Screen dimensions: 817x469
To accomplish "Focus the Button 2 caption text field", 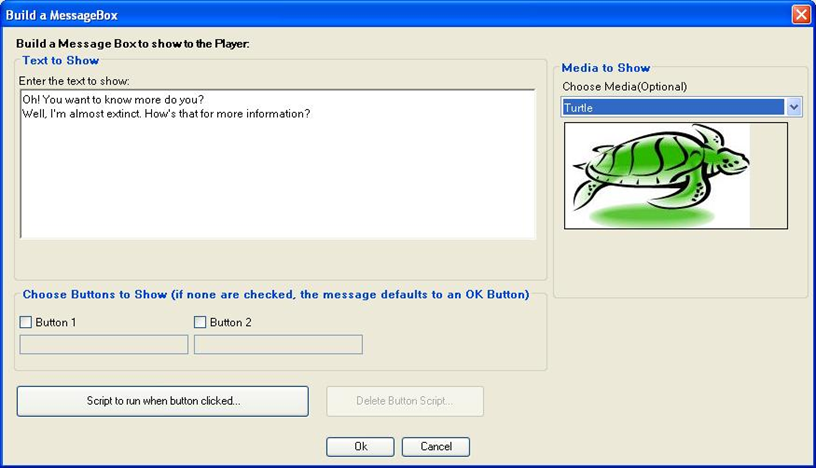I will 278,344.
